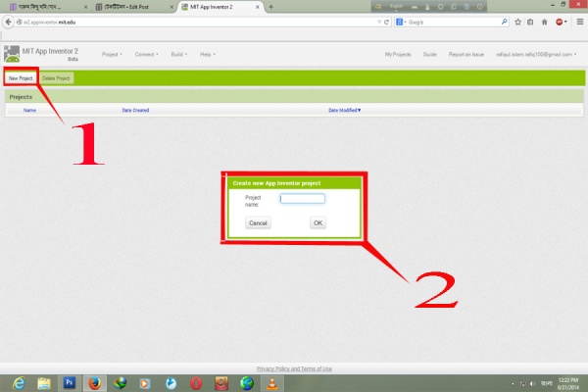Open the URL bar history dropdown arrow
Image resolution: width=588 pixels, height=392 pixels.
(379, 23)
